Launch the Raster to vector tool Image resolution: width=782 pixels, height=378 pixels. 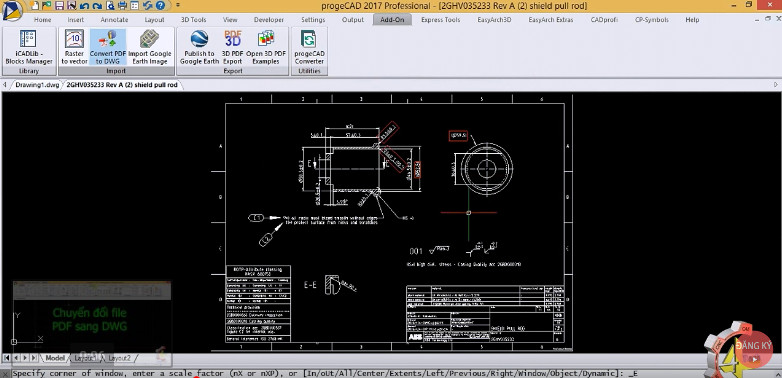[74, 48]
